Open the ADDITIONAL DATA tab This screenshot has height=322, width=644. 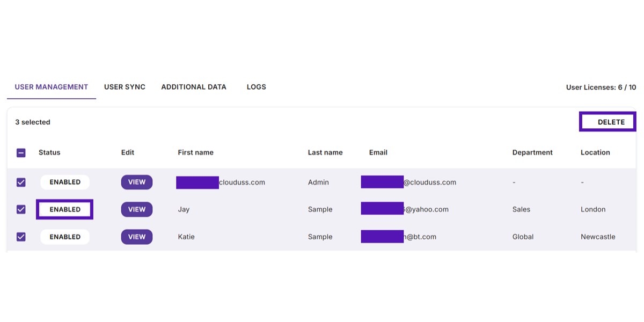tap(194, 86)
